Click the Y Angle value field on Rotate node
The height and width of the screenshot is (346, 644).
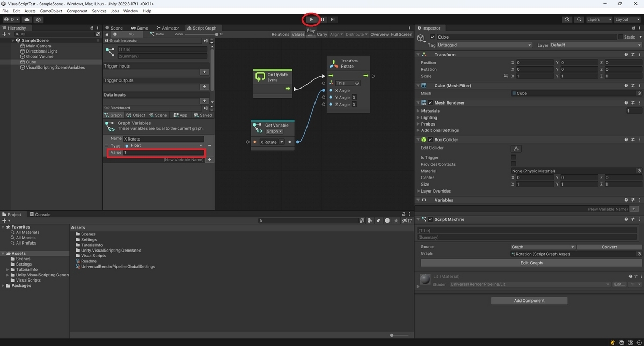(x=354, y=98)
